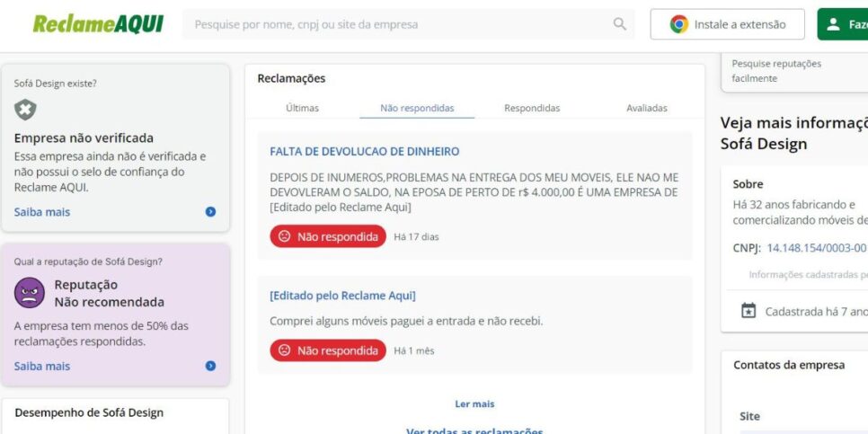Click the 'Sobre' heading in company info
The image size is (868, 434).
(748, 184)
